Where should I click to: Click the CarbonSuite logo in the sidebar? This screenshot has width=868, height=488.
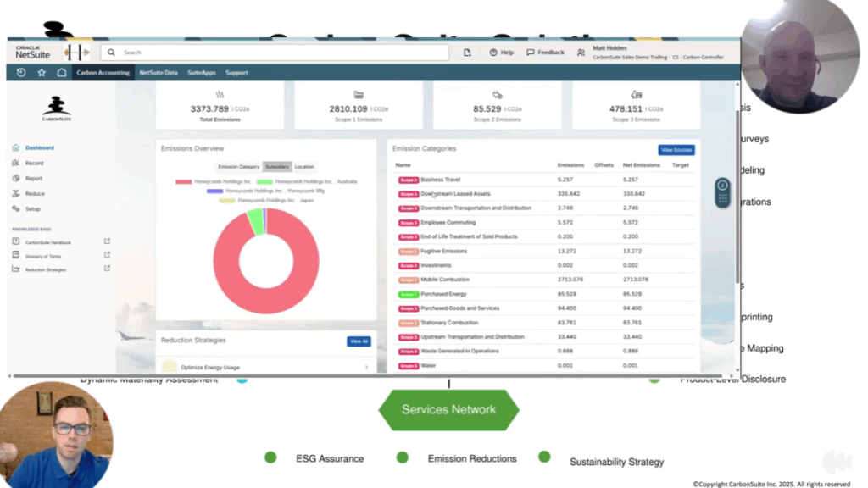[57, 108]
